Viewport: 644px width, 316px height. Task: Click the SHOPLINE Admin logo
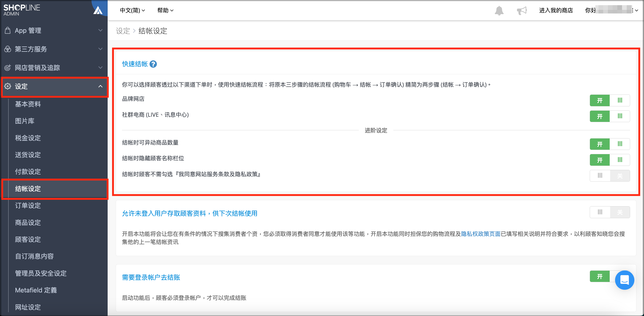click(x=22, y=10)
